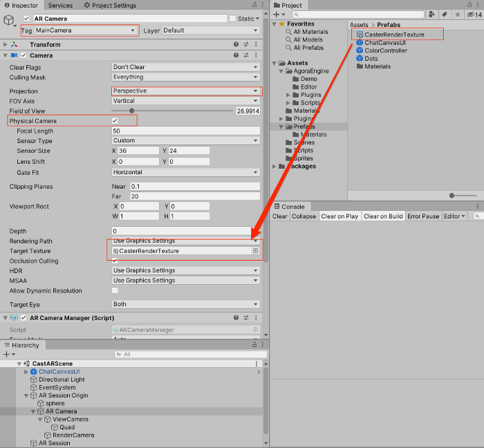Toggle Error Pause in Console
Screen dimensions: 484x448
click(423, 216)
